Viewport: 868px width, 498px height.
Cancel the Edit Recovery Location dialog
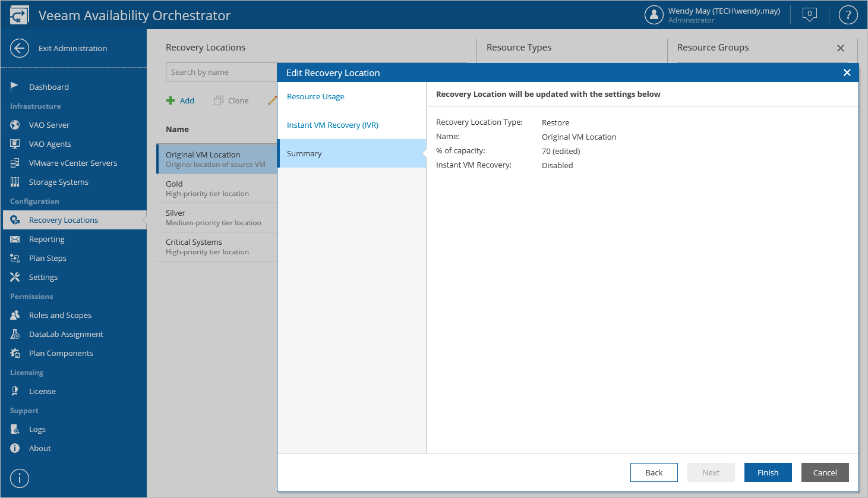coord(825,472)
